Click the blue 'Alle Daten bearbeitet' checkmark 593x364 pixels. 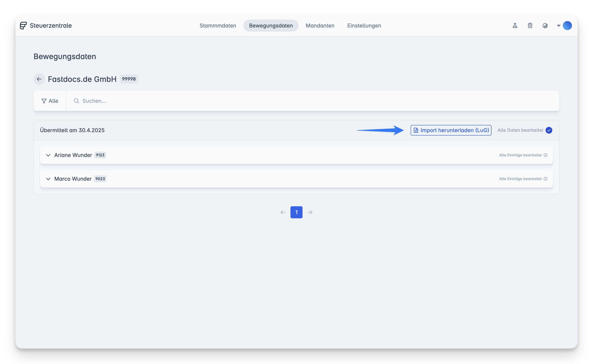click(549, 130)
